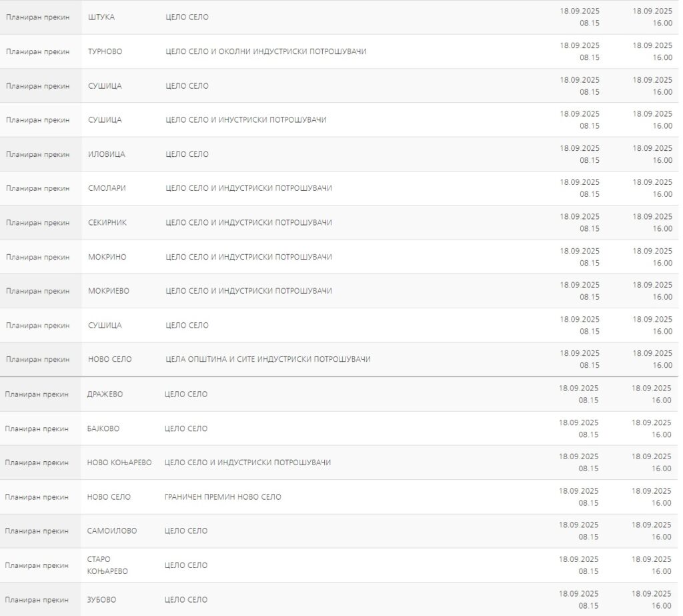Click ГРАНИЧЕН ПРЕМИН НОВО СЕЛО description
The width and height of the screenshot is (683, 616).
click(x=223, y=497)
